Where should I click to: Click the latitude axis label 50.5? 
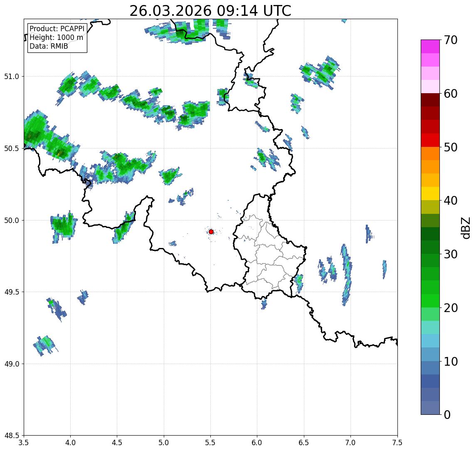12,148
